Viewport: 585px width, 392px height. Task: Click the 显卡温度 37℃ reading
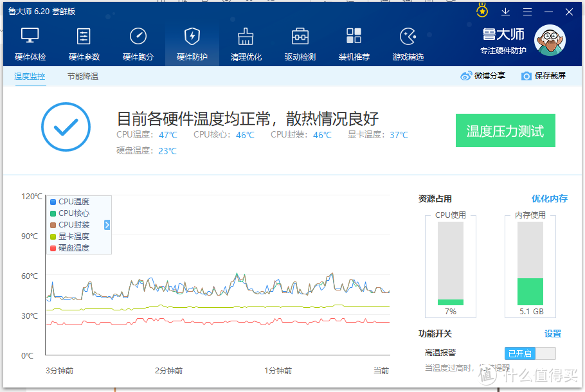(378, 135)
